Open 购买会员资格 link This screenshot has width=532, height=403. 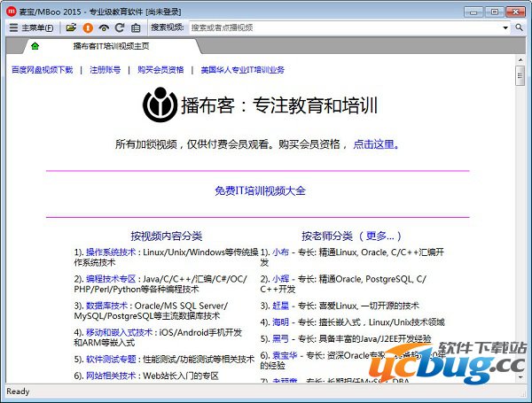tap(160, 70)
